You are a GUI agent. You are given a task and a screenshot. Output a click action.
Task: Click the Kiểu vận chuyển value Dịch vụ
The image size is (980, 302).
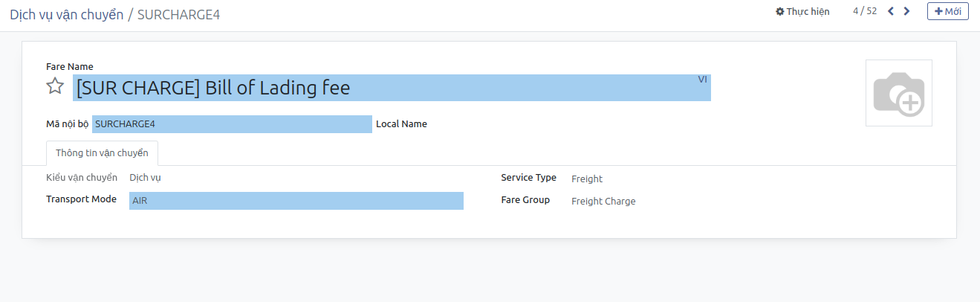(x=145, y=178)
